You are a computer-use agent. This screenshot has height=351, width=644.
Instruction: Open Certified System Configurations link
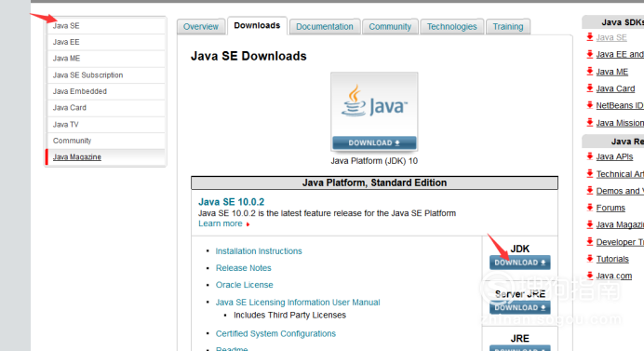point(275,333)
